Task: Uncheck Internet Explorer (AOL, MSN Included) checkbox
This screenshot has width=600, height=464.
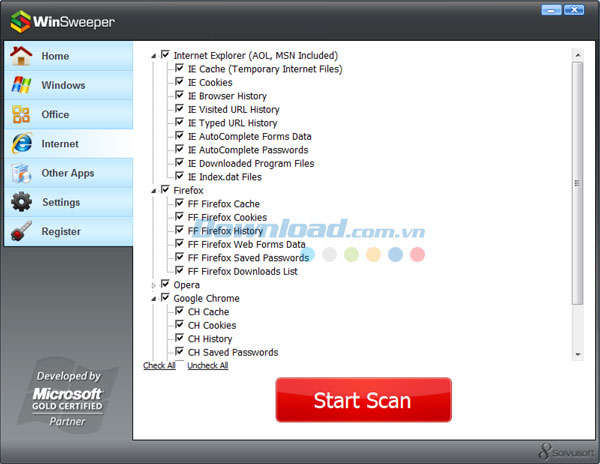Action: (165, 55)
